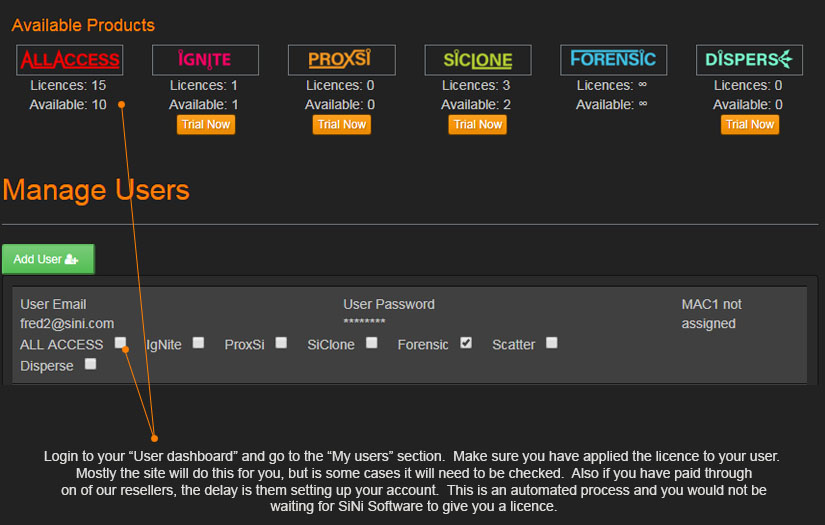Screen dimensions: 825x525
Task: Click 'Licences: 3' under SiClone
Action: [476, 85]
